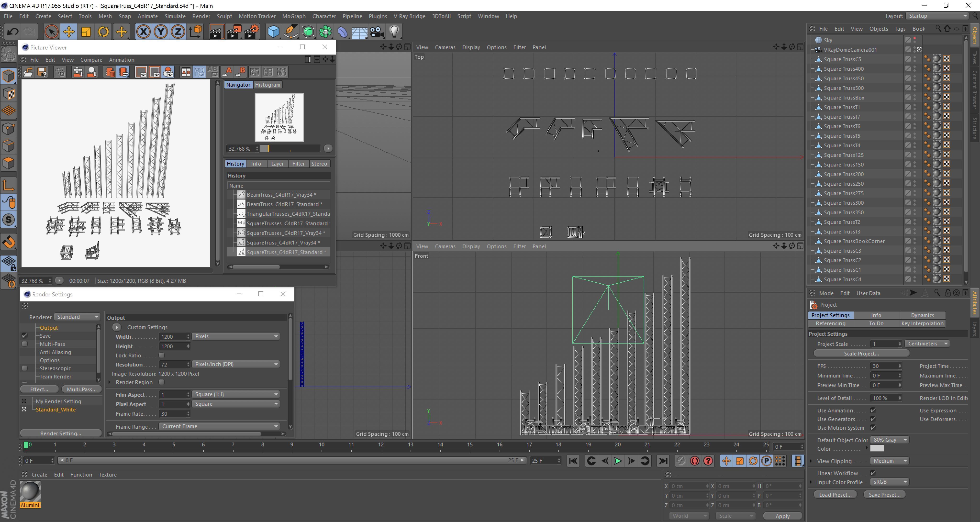
Task: Open the MoGraph menu
Action: point(294,16)
